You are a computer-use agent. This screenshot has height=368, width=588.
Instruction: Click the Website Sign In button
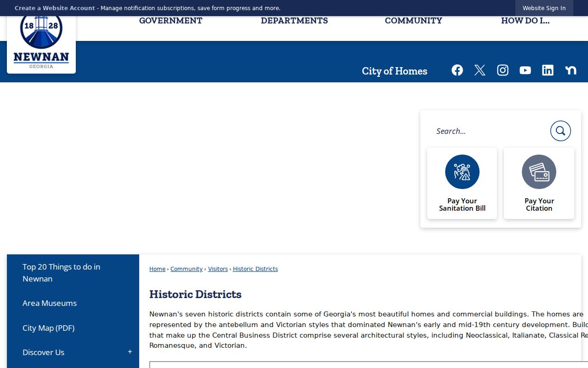point(544,8)
